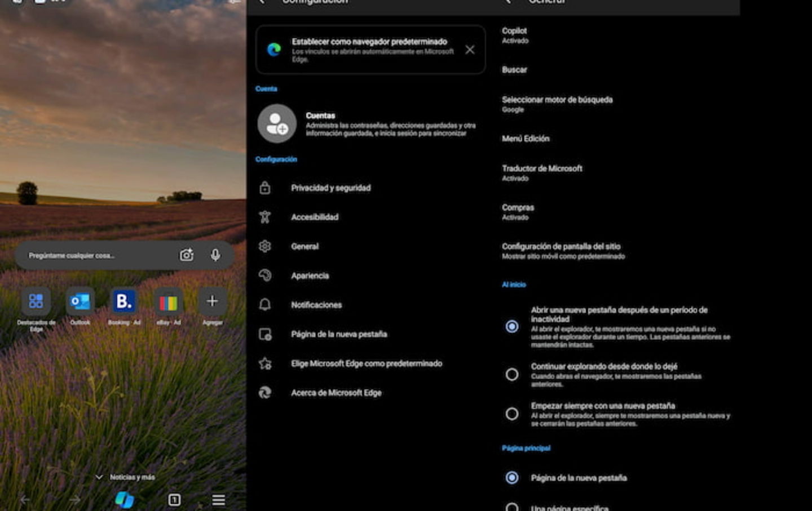
Task: Tap the back arrow in bottom bar
Action: [25, 500]
